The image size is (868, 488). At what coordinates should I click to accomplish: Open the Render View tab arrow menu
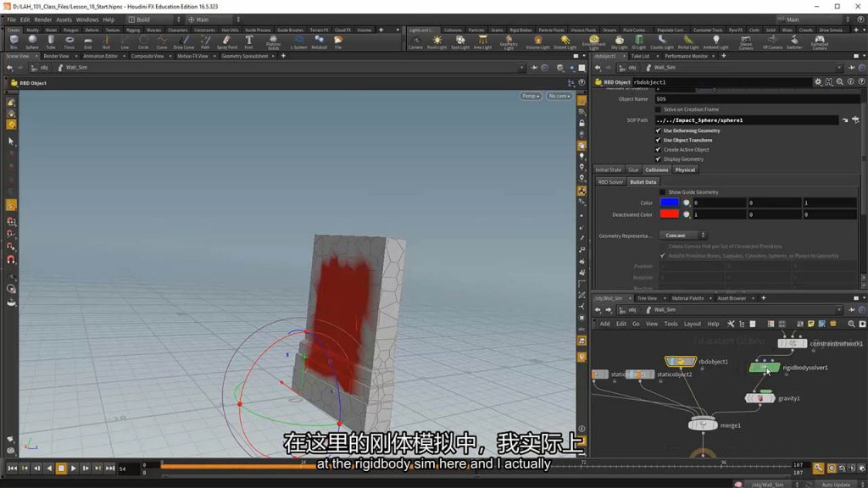coord(75,56)
